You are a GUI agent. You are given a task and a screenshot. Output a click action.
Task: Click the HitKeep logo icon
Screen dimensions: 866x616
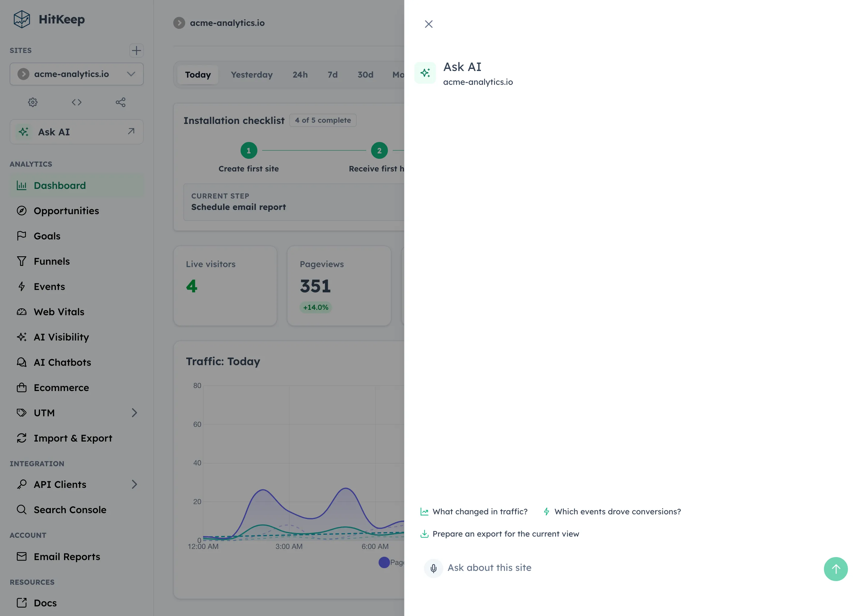tap(22, 19)
